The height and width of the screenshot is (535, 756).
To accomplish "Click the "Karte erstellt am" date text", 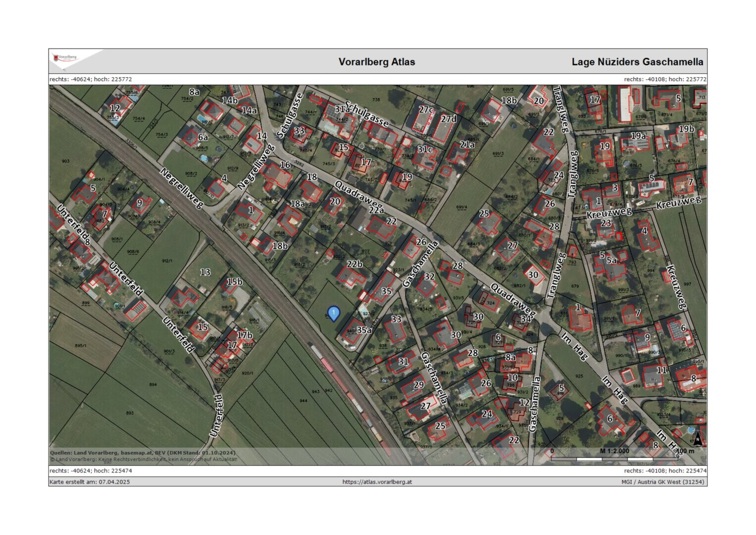I will tap(90, 481).
